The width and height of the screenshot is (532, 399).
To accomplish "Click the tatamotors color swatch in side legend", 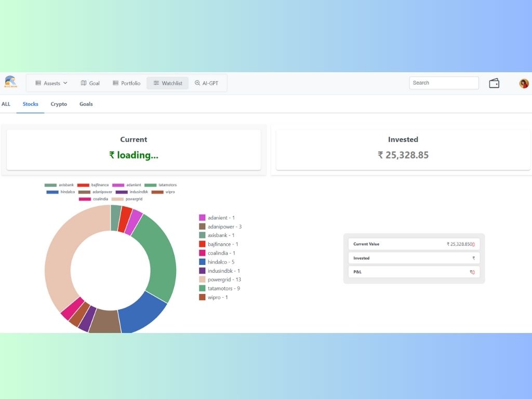I will 202,288.
